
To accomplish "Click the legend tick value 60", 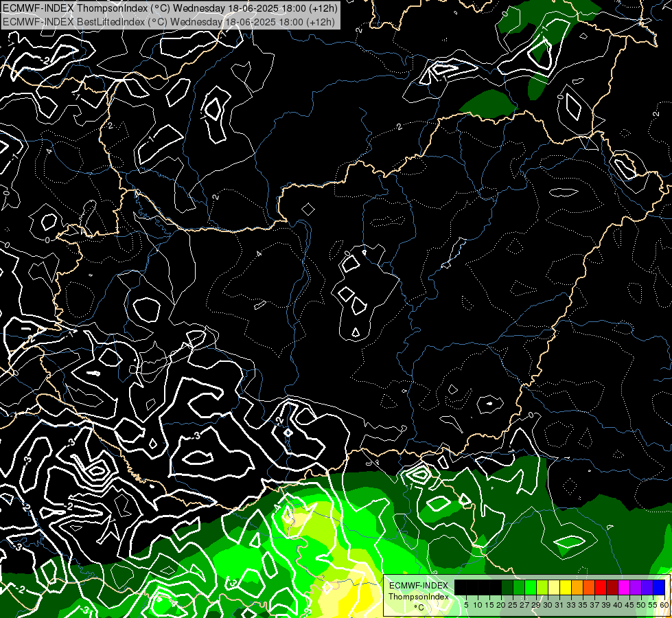I will [664, 605].
